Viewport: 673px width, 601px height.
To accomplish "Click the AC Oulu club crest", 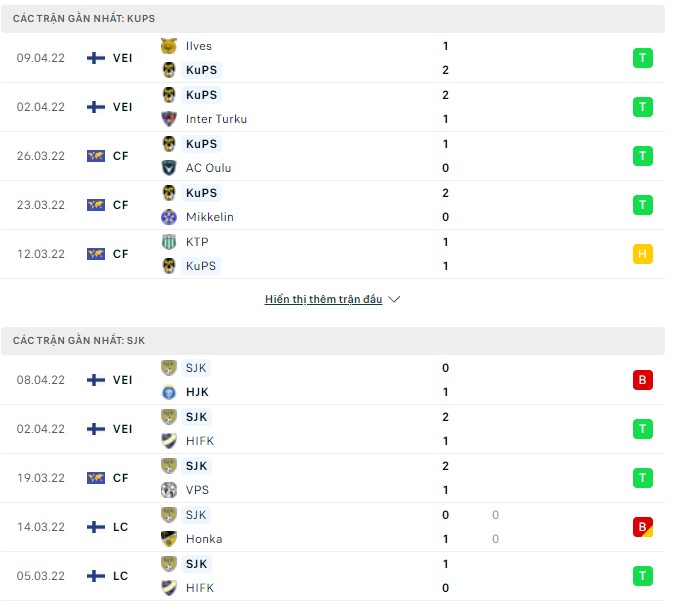I will click(168, 168).
